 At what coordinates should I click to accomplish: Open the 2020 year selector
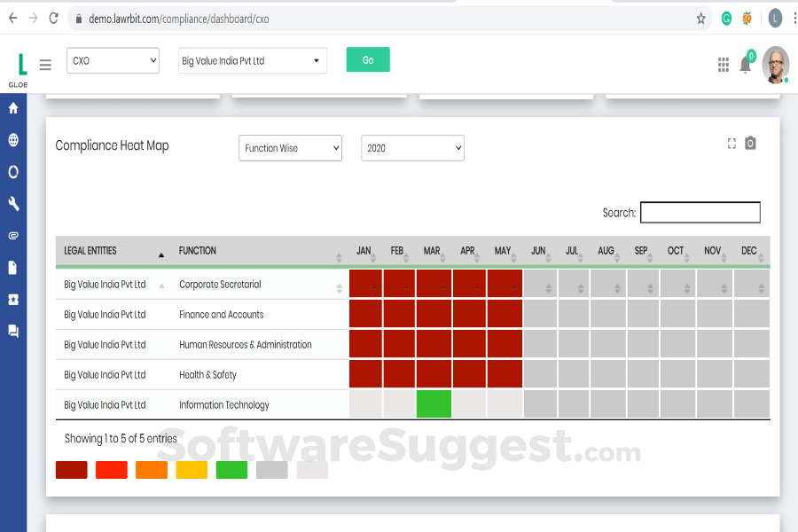(412, 148)
